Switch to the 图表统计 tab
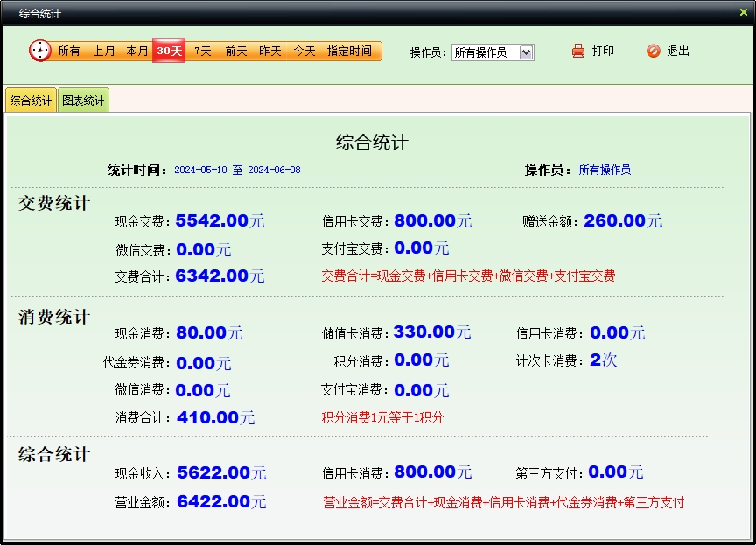The width and height of the screenshot is (756, 545). click(x=83, y=101)
